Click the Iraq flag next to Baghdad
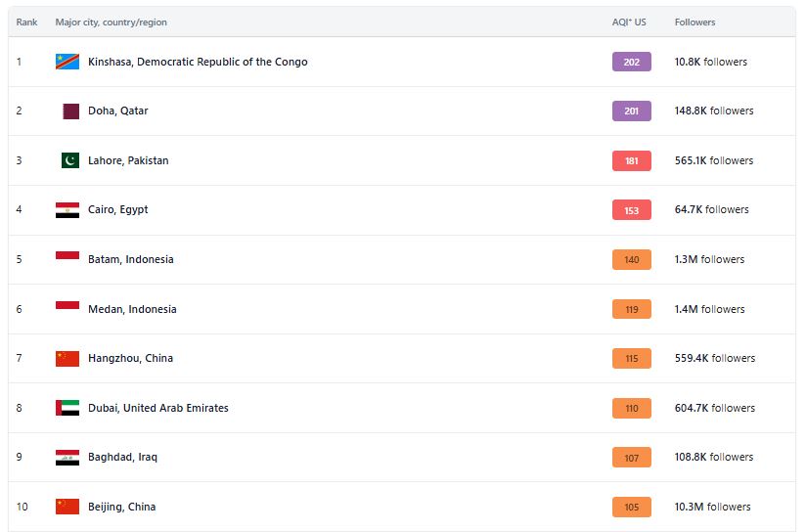The image size is (806, 532). 67,458
